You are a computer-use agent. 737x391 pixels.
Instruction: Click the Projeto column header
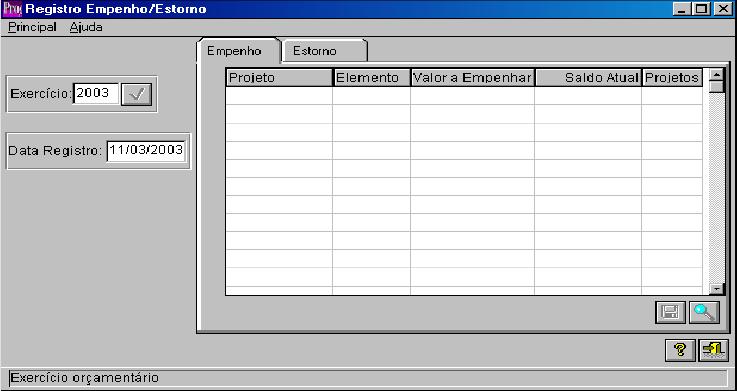pos(279,78)
